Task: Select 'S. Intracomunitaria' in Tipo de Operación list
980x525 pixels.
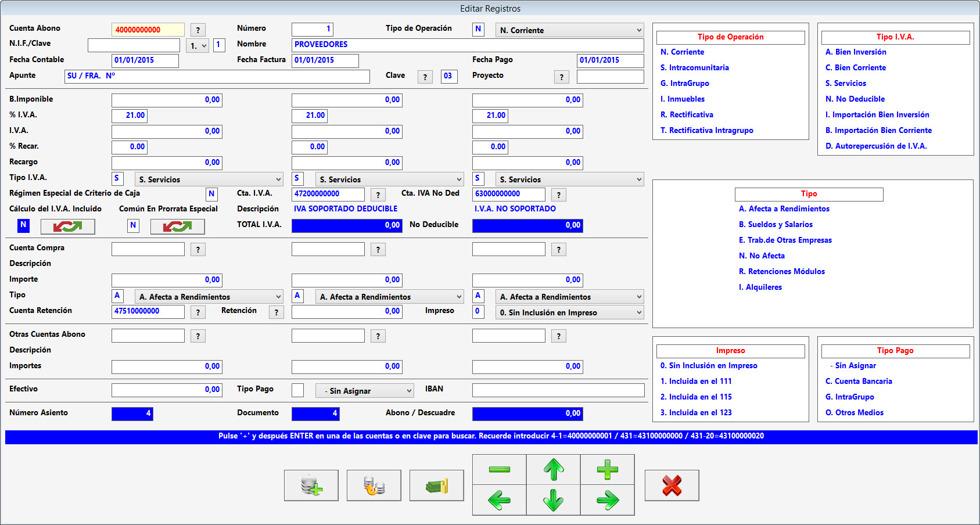Action: tap(694, 67)
